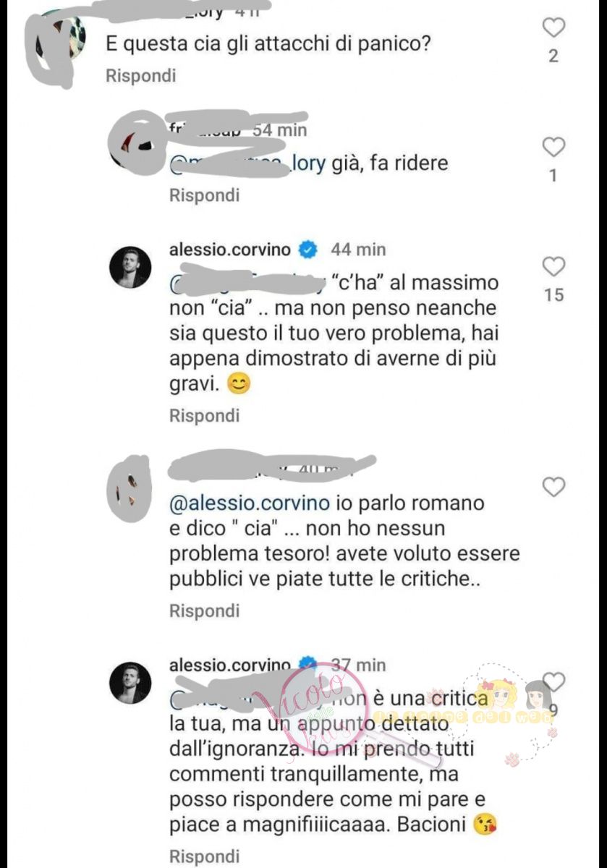Like the 'attacchi di panico' comment
The width and height of the screenshot is (607, 868).
pos(553,29)
